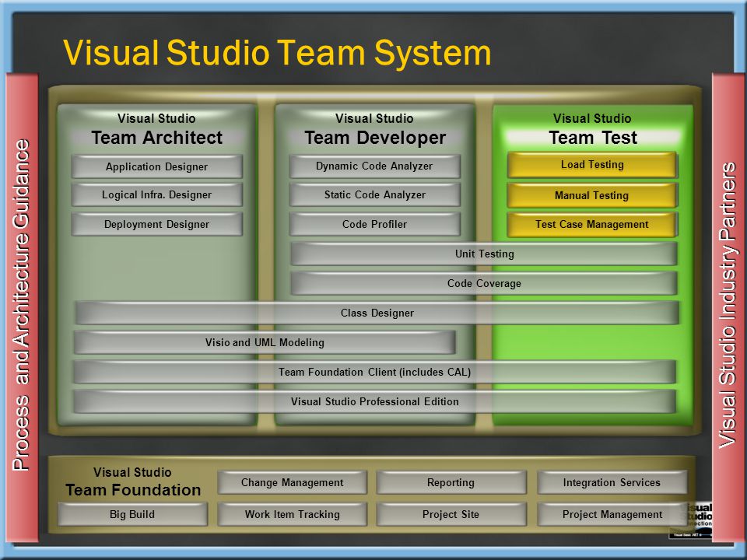Click the Visio and UML Modeling bar

(265, 342)
